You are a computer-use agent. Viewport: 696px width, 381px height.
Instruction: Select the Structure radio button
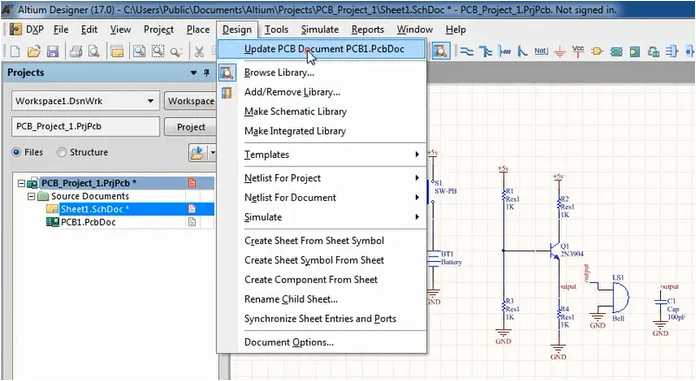pyautogui.click(x=62, y=152)
